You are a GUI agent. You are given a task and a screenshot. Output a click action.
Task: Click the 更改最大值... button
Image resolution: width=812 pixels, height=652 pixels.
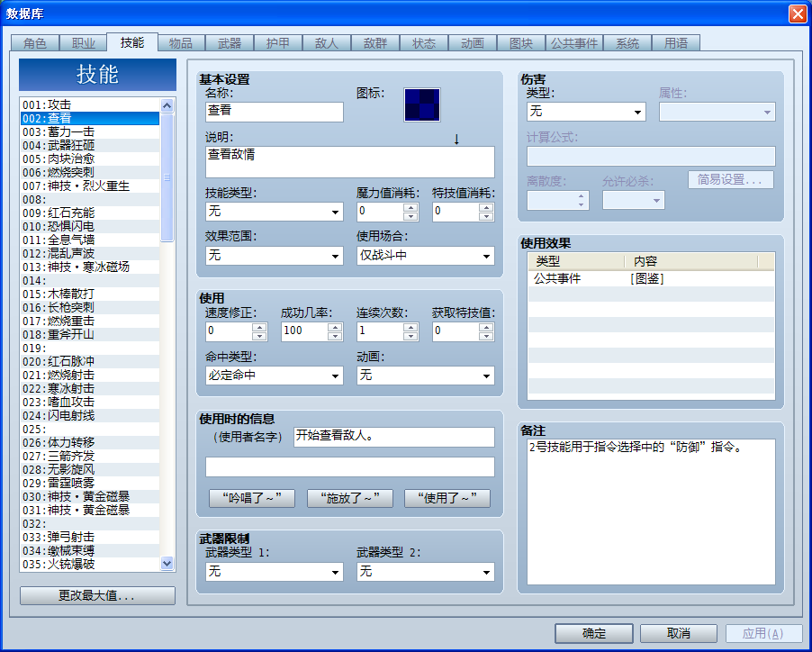tap(97, 595)
